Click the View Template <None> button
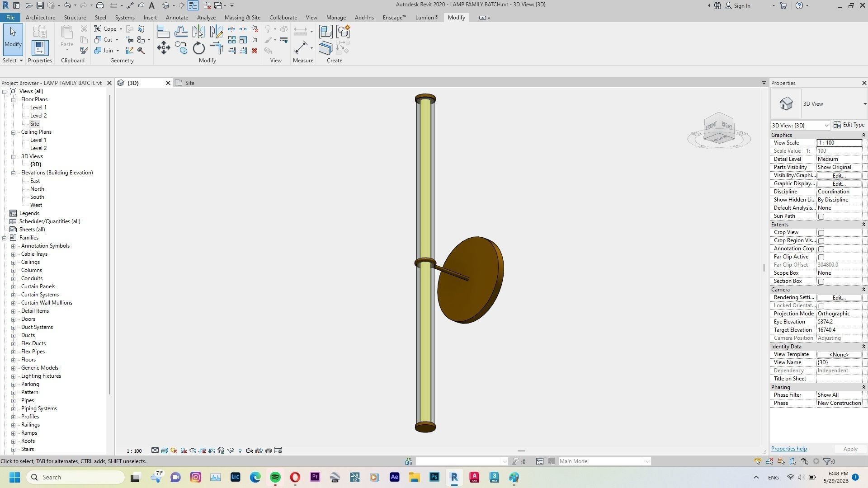Image resolution: width=868 pixels, height=488 pixels. coord(839,355)
